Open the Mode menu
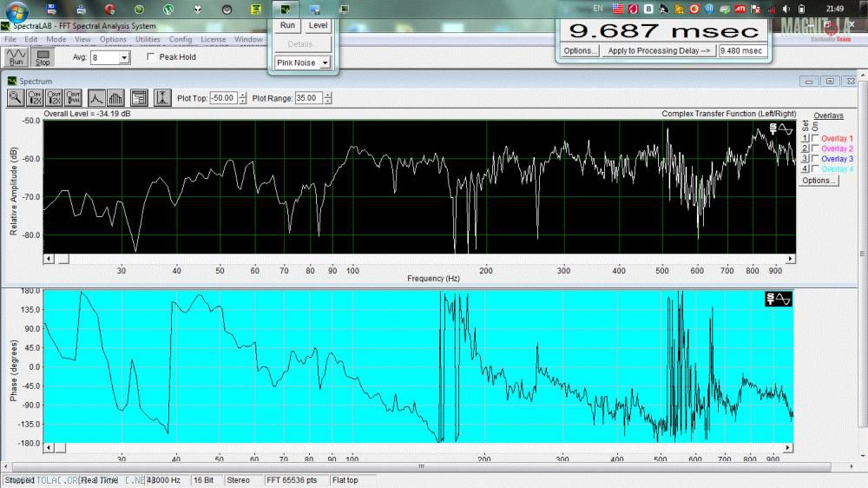 click(56, 39)
